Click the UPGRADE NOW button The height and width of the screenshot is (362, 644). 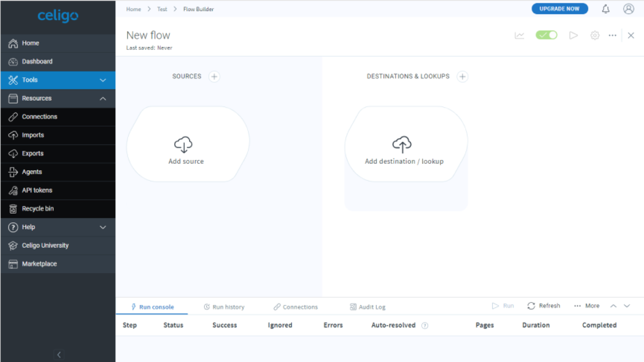click(x=559, y=9)
